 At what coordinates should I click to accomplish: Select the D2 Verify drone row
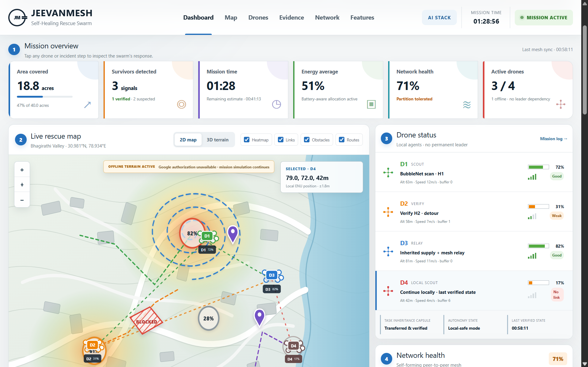click(x=474, y=212)
